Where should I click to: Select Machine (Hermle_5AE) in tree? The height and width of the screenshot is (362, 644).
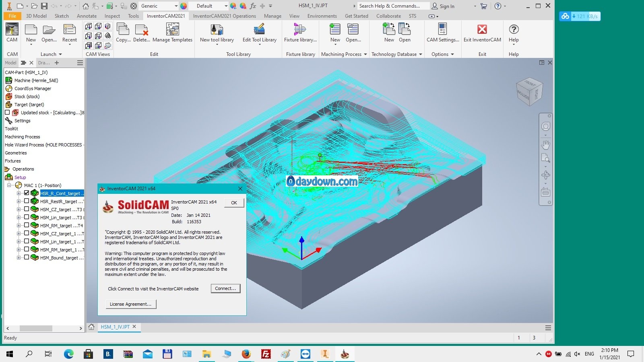tap(36, 80)
